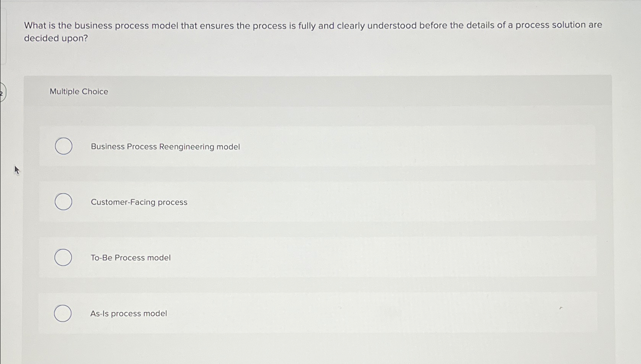Click the phrase decided upon in the question
Viewport: 641px width, 364px height.
click(x=54, y=38)
